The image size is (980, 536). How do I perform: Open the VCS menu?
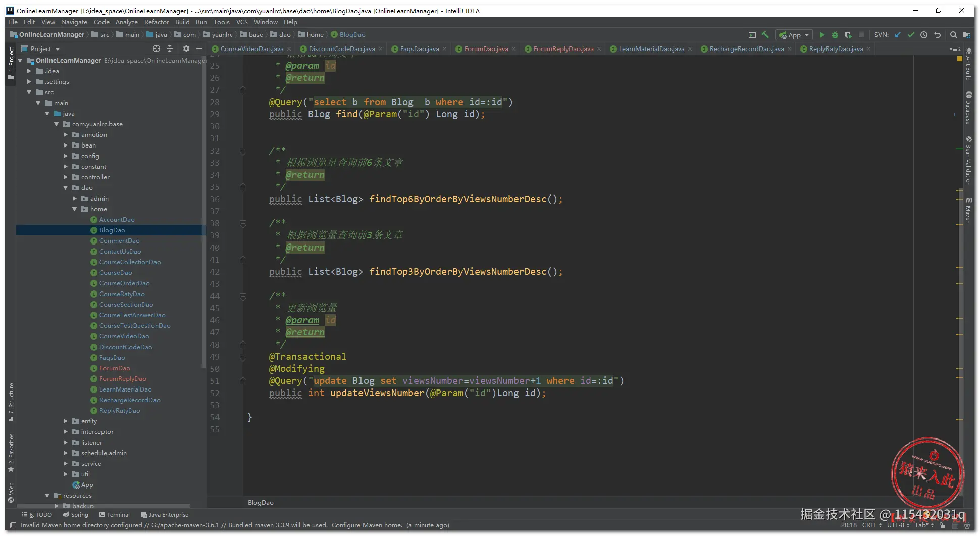point(242,22)
